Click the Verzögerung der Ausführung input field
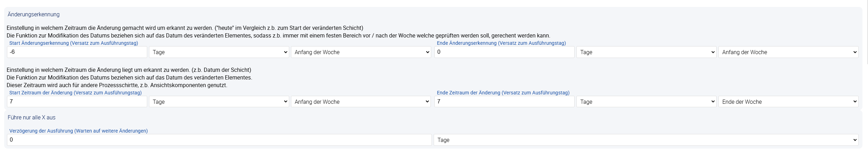868x152 pixels. tap(219, 140)
